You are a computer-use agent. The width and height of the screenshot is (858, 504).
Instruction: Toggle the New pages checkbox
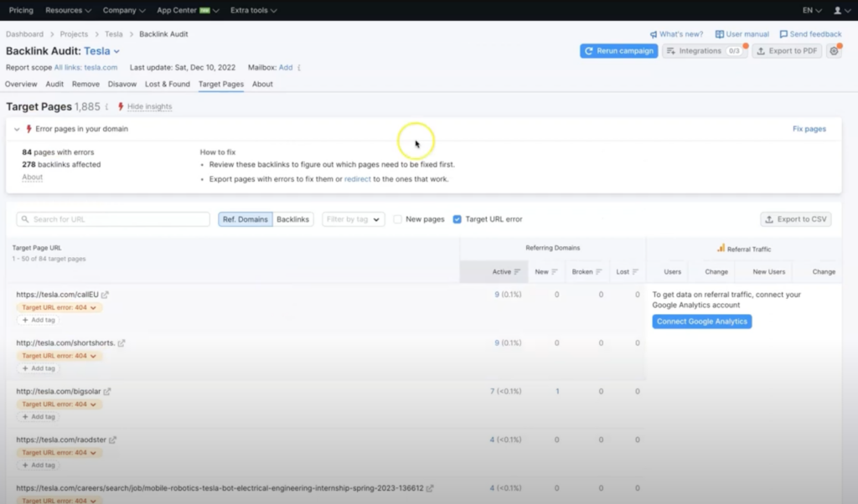(398, 219)
